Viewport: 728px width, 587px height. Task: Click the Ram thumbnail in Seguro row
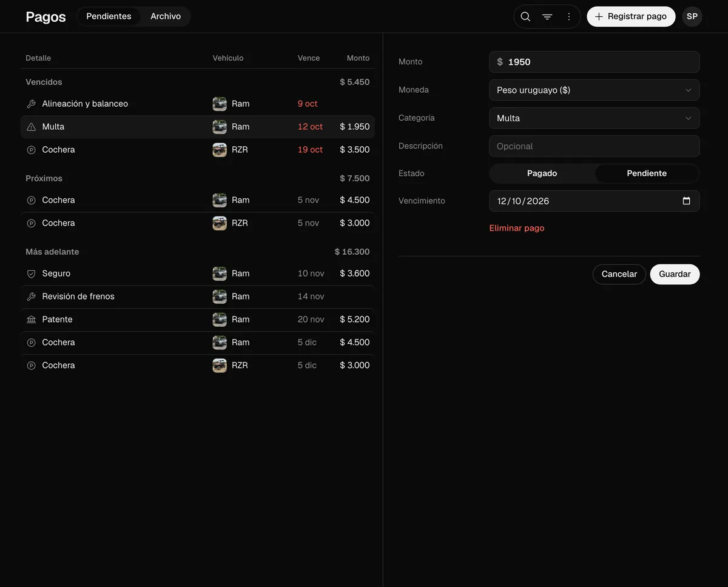pyautogui.click(x=220, y=273)
